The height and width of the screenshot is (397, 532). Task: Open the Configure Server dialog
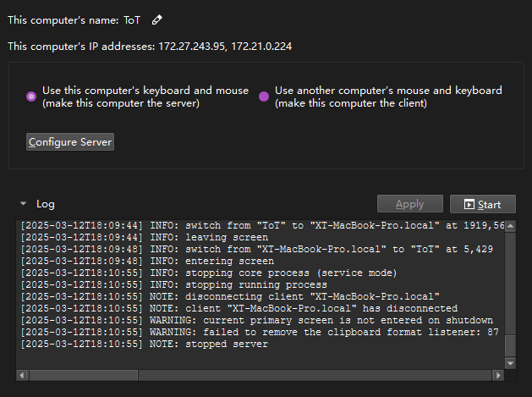point(70,141)
